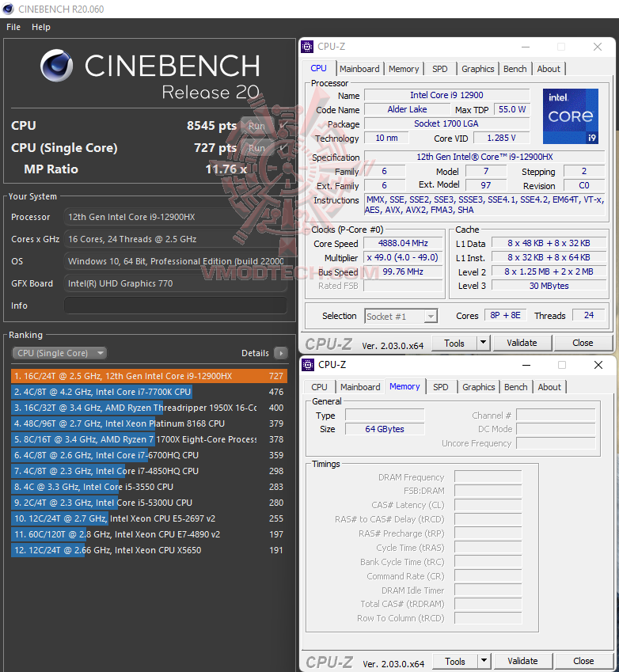Viewport: 619px width, 672px height.
Task: Select Memory tab in bottom CPU-Z window
Action: pos(404,386)
